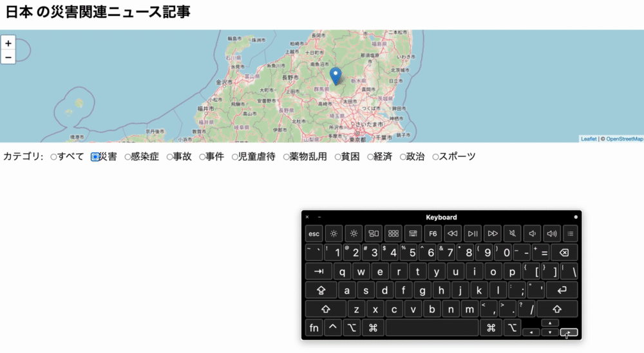The width and height of the screenshot is (644, 353).
Task: Tap the backtick tilde key
Action: 314,253
